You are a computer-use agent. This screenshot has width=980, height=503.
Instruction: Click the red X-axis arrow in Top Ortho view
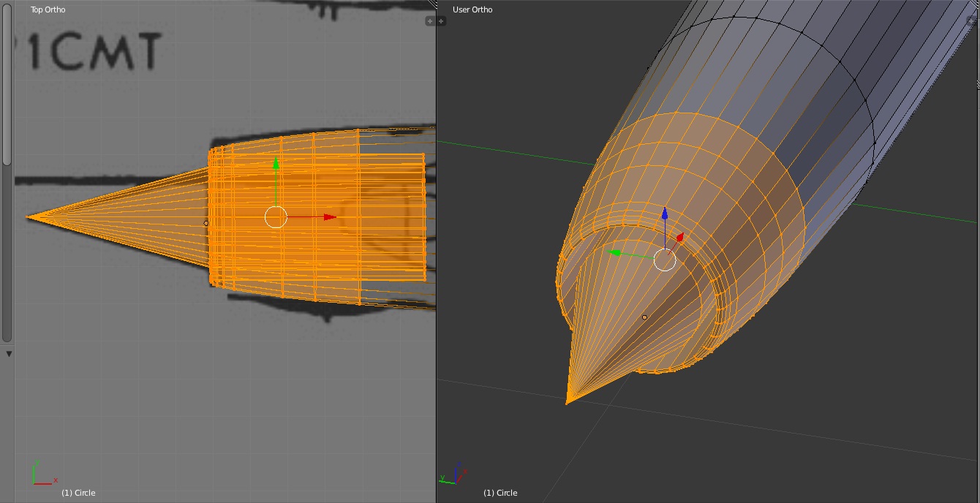330,217
